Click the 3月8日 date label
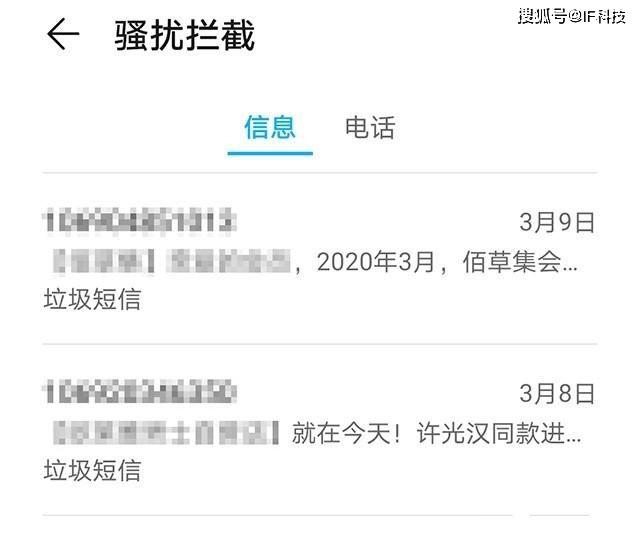 [x=557, y=394]
